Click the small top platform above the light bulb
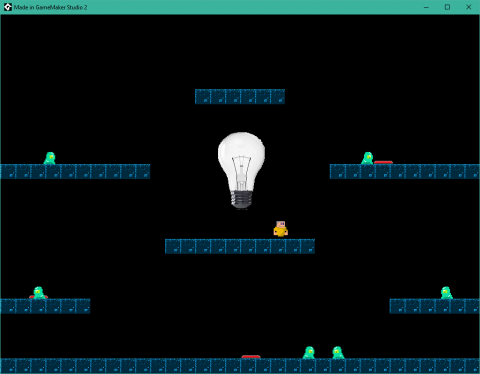The image size is (480, 374). click(240, 97)
